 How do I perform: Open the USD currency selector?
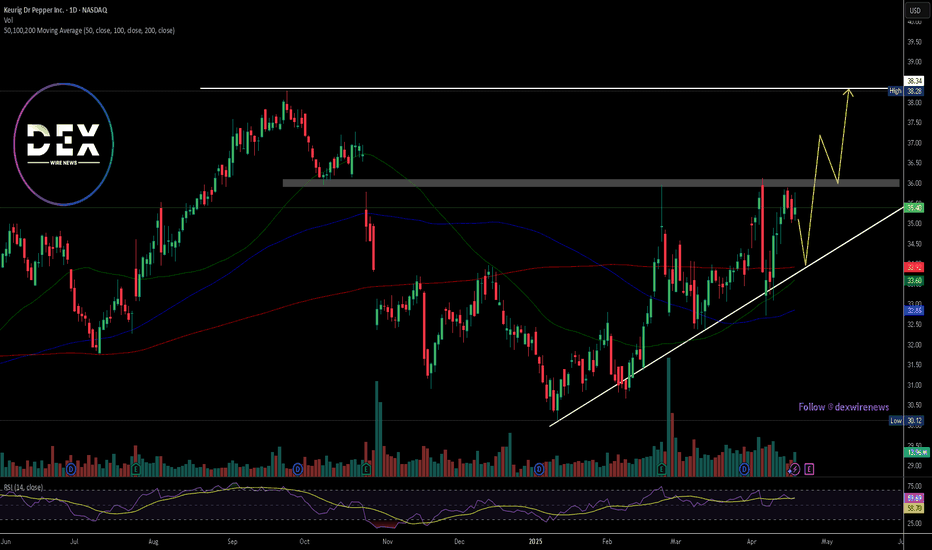coord(915,10)
